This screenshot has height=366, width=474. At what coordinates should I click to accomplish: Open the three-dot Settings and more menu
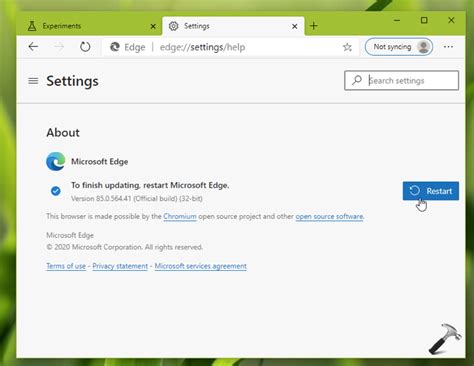pos(448,47)
